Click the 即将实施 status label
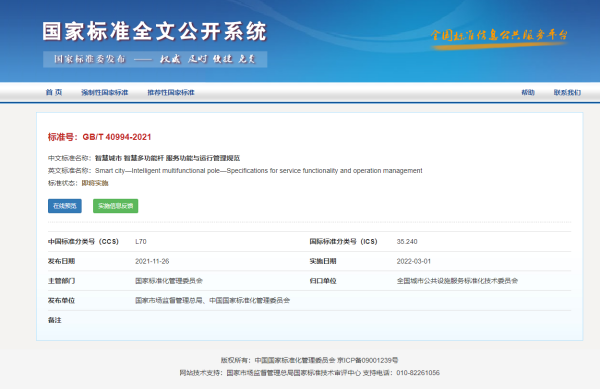 coord(95,183)
